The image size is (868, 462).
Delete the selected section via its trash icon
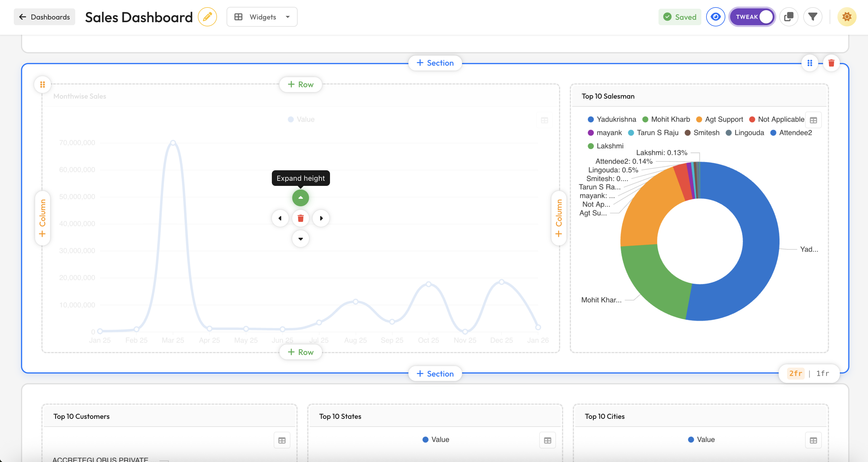(x=831, y=63)
